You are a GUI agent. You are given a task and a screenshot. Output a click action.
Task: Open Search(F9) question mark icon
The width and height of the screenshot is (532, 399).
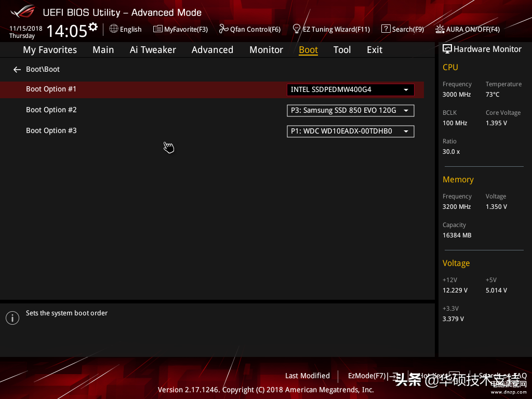386,29
